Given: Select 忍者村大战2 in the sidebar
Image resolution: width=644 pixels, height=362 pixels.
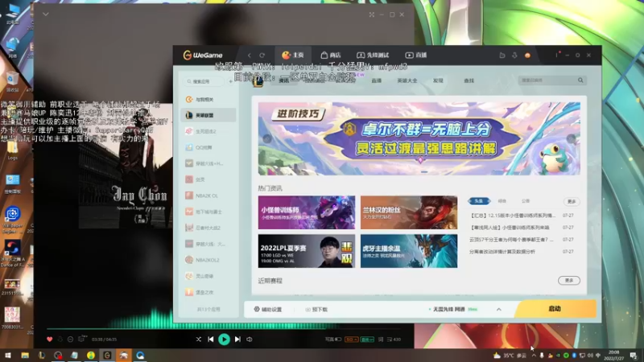Looking at the screenshot, I should pos(208,228).
